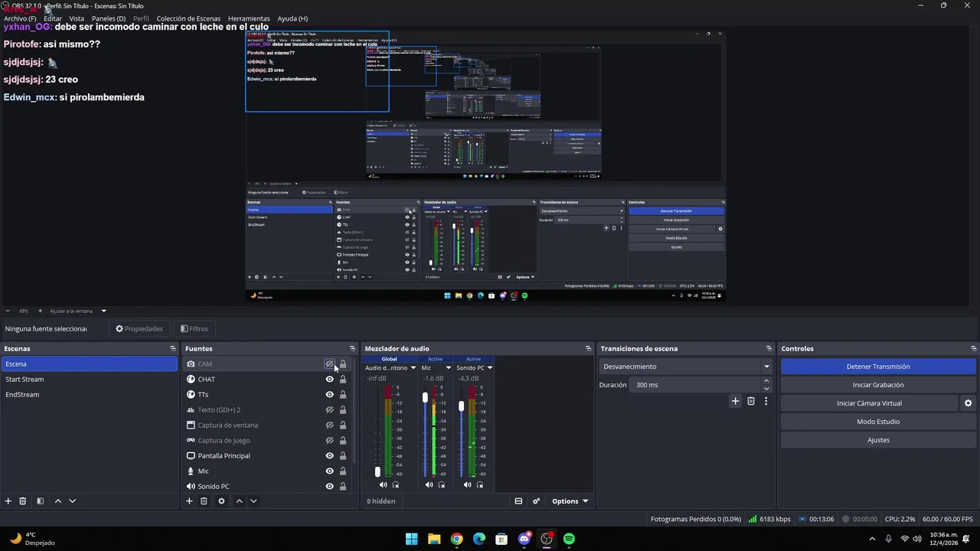Viewport: 980px width, 551px height.
Task: Add a scene transition plus icon
Action: (735, 401)
